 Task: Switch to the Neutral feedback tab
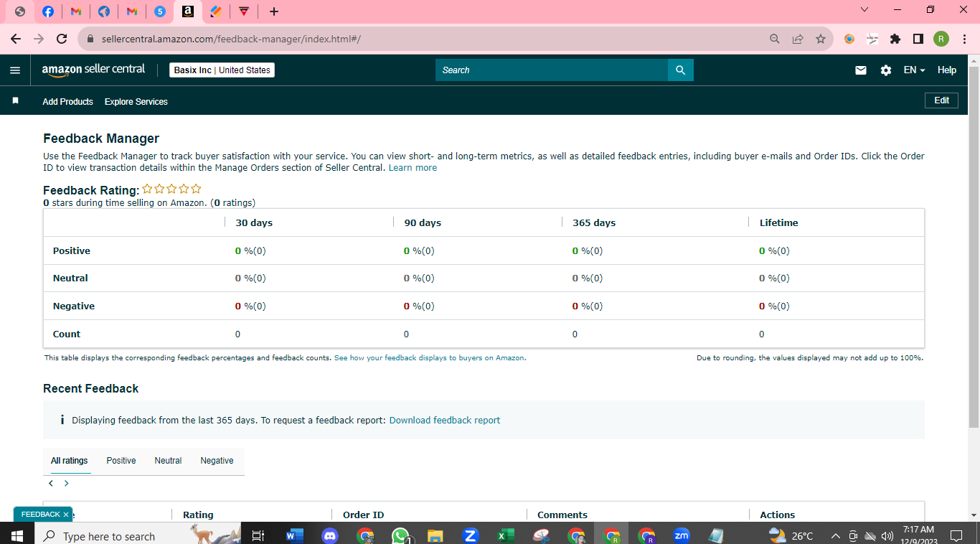pyautogui.click(x=168, y=461)
